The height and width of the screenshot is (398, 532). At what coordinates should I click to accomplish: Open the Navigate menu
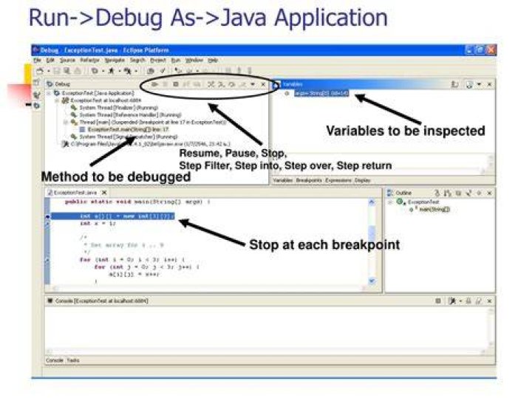(x=115, y=61)
